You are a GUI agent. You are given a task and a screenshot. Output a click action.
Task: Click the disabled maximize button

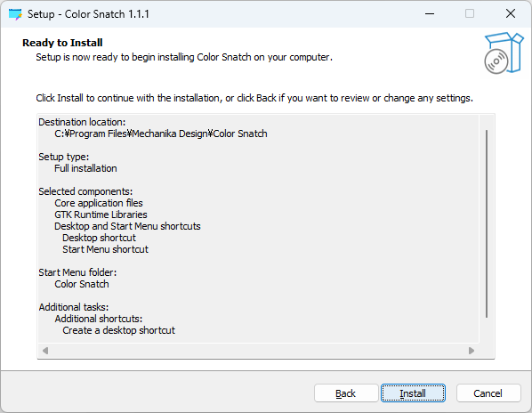pyautogui.click(x=470, y=14)
